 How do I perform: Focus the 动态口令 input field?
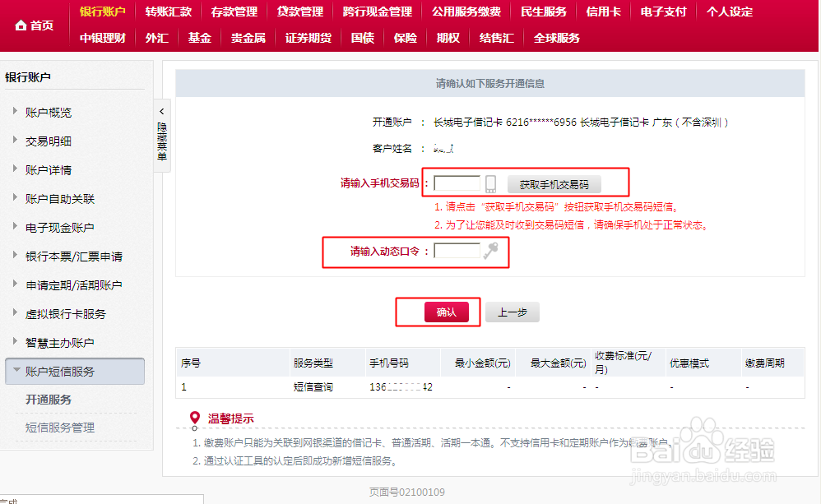click(457, 251)
